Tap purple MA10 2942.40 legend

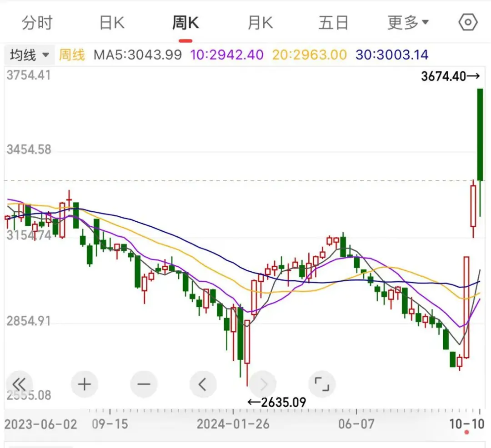tap(227, 55)
